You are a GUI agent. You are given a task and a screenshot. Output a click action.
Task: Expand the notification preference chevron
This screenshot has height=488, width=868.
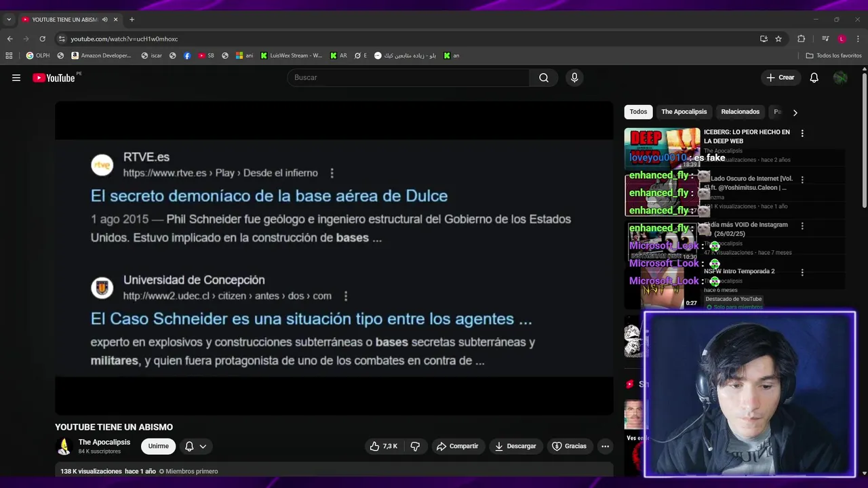(x=203, y=446)
